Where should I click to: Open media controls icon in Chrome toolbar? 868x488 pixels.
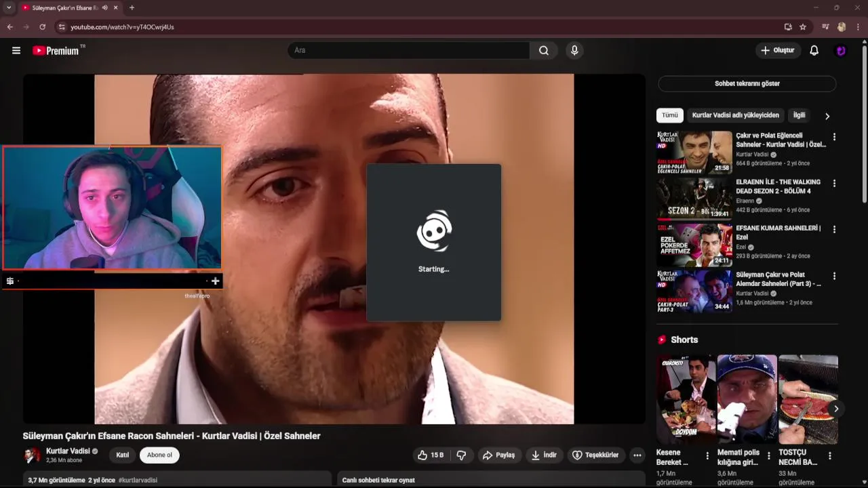825,27
